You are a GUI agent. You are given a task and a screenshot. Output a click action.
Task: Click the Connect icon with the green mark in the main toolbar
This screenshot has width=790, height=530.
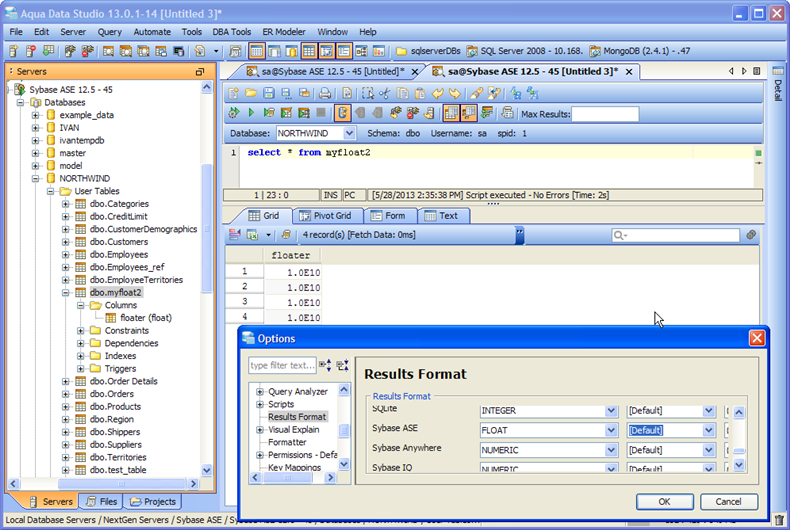48,51
